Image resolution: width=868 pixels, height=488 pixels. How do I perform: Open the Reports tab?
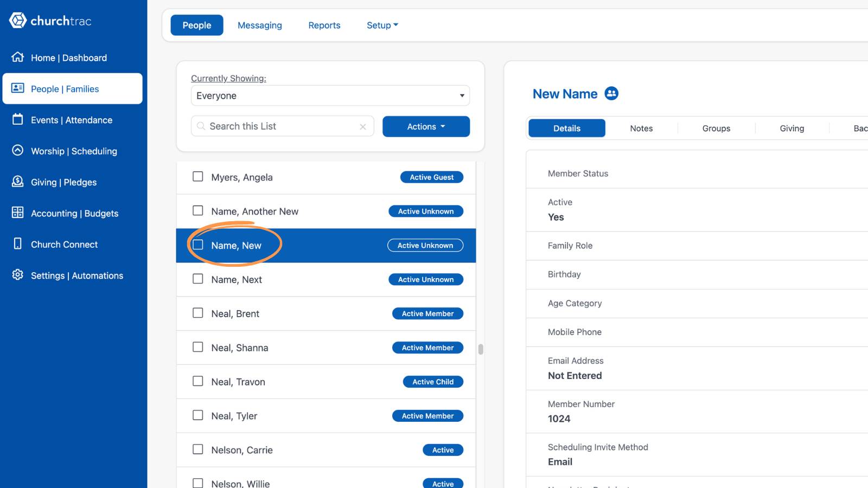click(324, 25)
